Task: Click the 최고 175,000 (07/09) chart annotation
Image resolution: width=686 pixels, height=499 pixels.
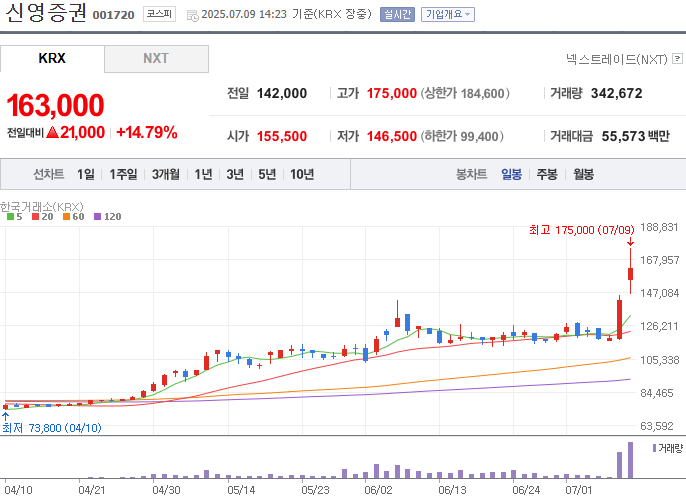Action: click(x=582, y=230)
